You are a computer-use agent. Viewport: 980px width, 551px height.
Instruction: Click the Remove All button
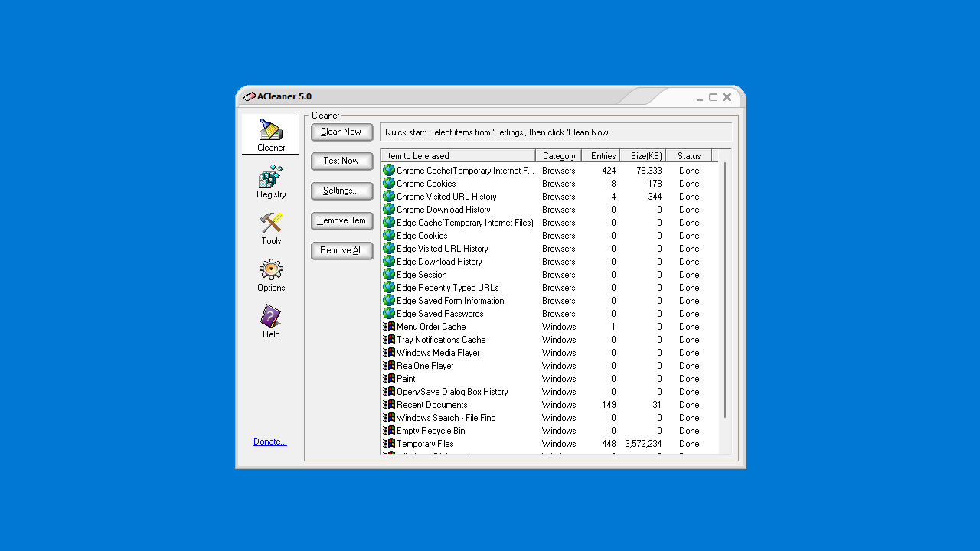tap(341, 251)
